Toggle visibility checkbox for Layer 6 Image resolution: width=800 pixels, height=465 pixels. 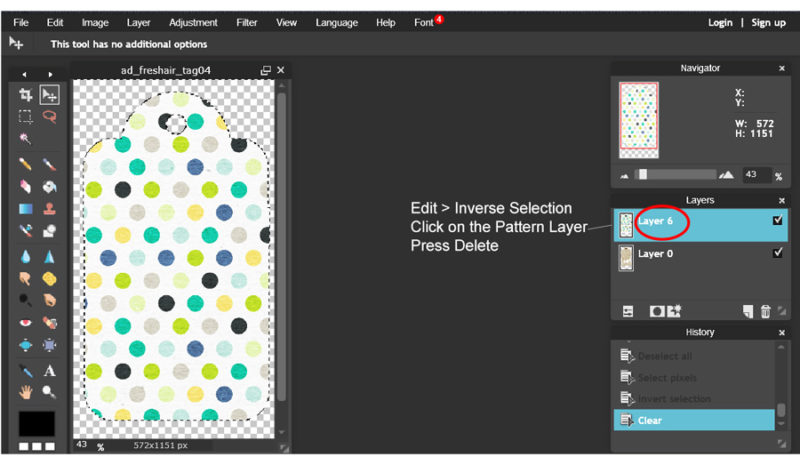point(777,221)
